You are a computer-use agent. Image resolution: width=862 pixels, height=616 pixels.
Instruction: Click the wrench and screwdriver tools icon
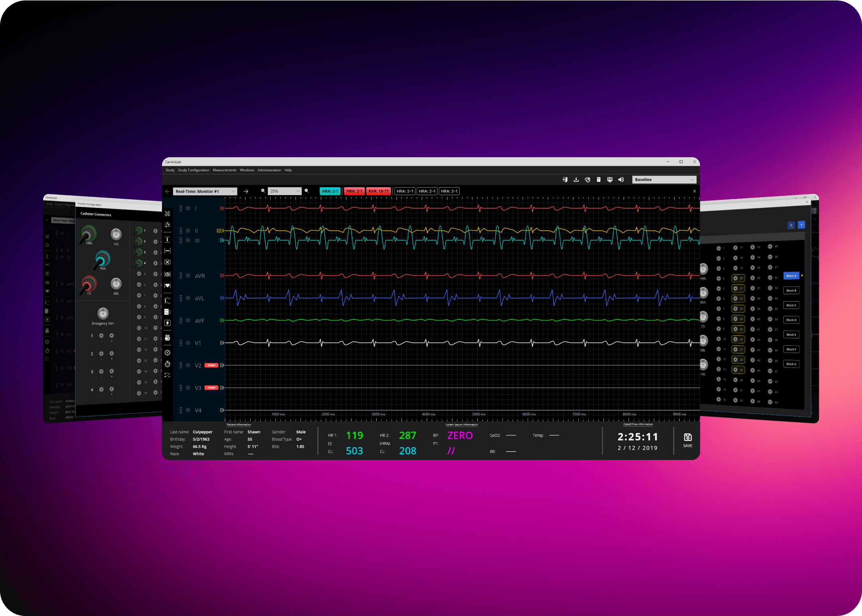pyautogui.click(x=168, y=214)
